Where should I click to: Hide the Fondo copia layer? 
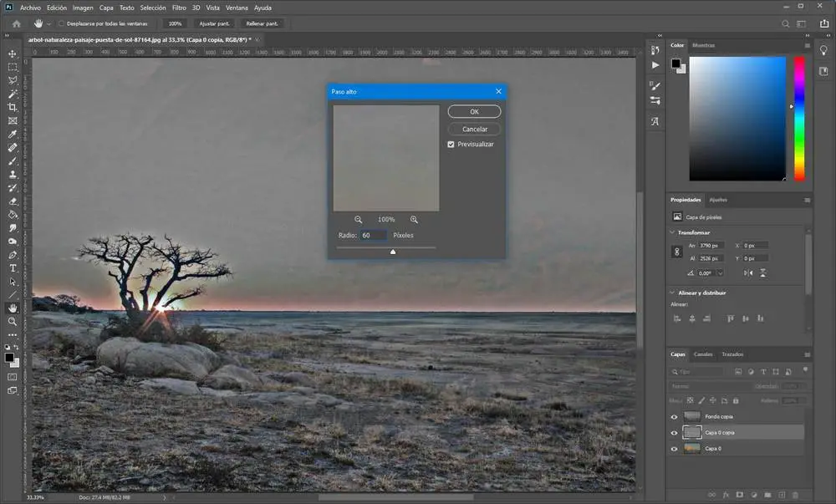[x=675, y=416]
